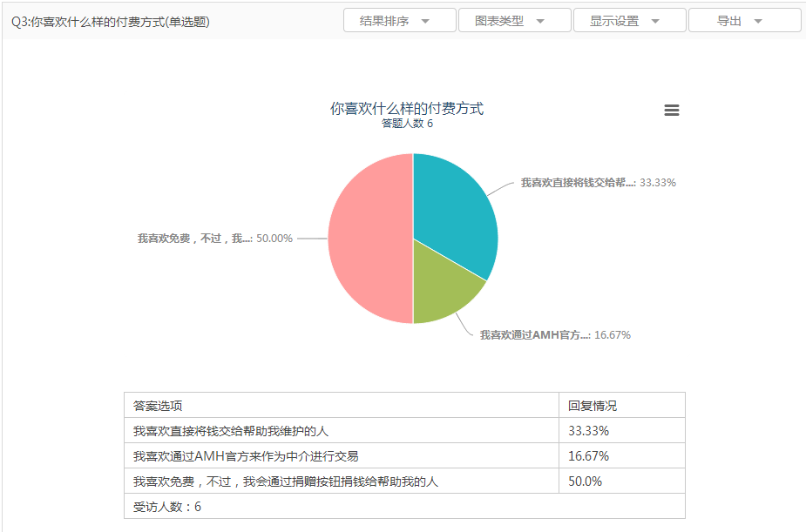
Task: Select the 我喜欢直接将钱交给帮助我维护的人 table row
Action: click(x=231, y=431)
